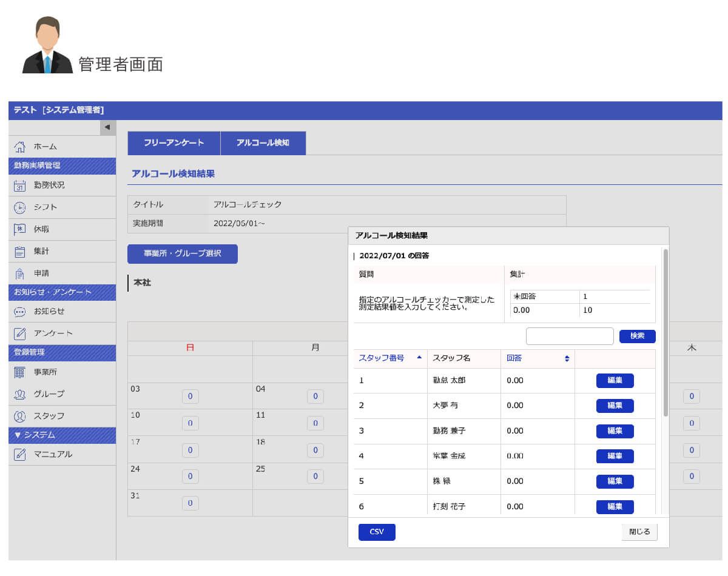This screenshot has height=576, width=728.
Task: Open count for Monday 04
Action: pos(315,397)
